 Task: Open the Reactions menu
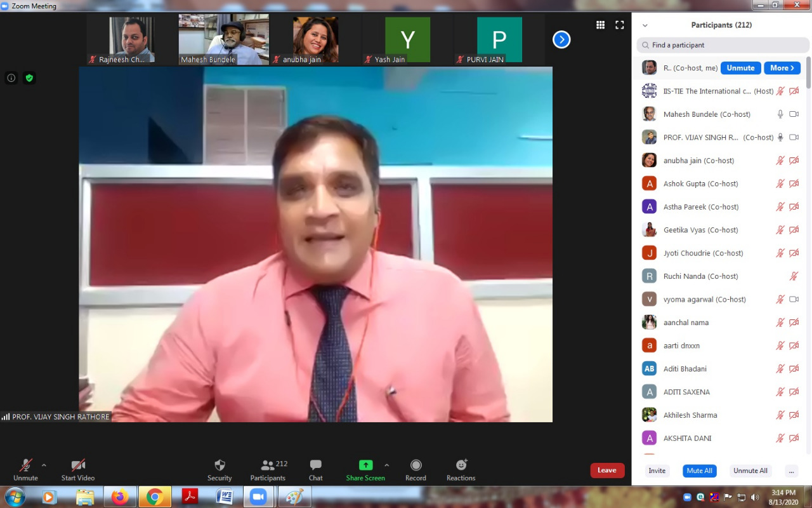[x=461, y=465]
